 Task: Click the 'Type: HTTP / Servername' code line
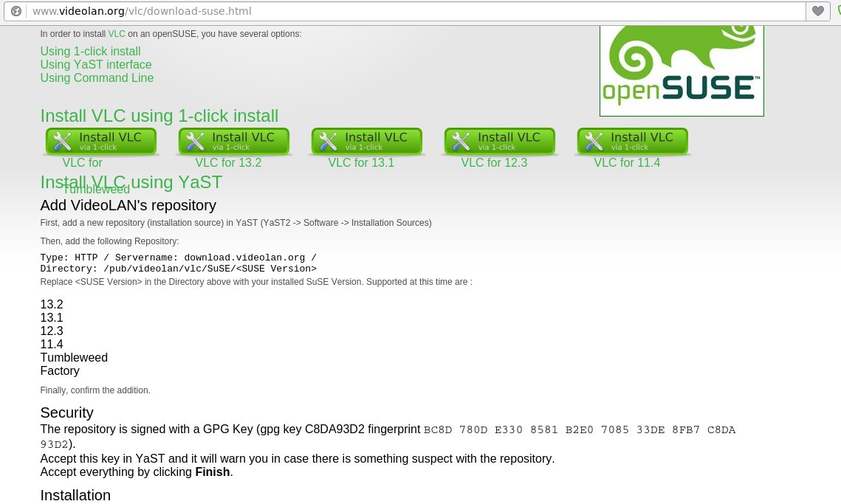pyautogui.click(x=179, y=258)
